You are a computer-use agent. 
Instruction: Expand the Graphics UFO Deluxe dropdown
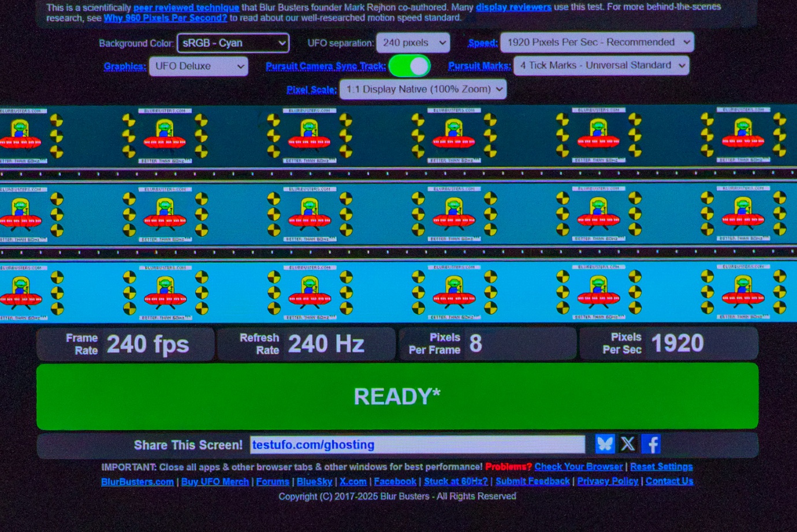[x=199, y=66]
